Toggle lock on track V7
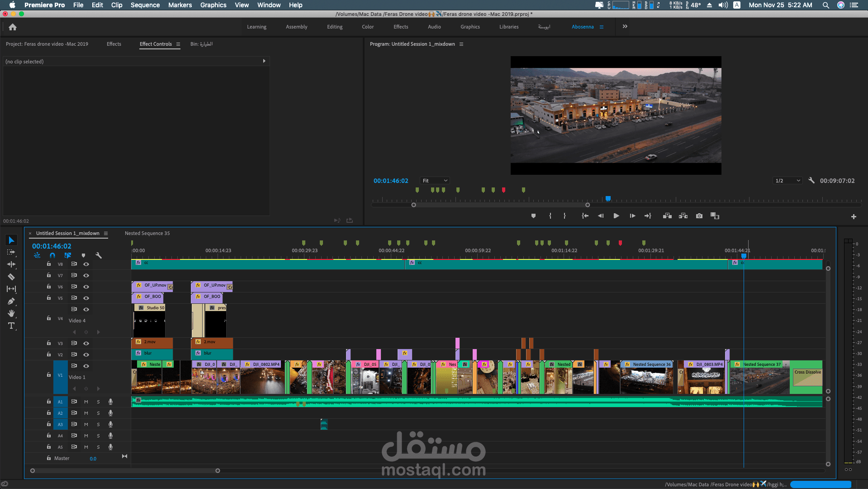Viewport: 868px width, 489px height. pyautogui.click(x=49, y=275)
